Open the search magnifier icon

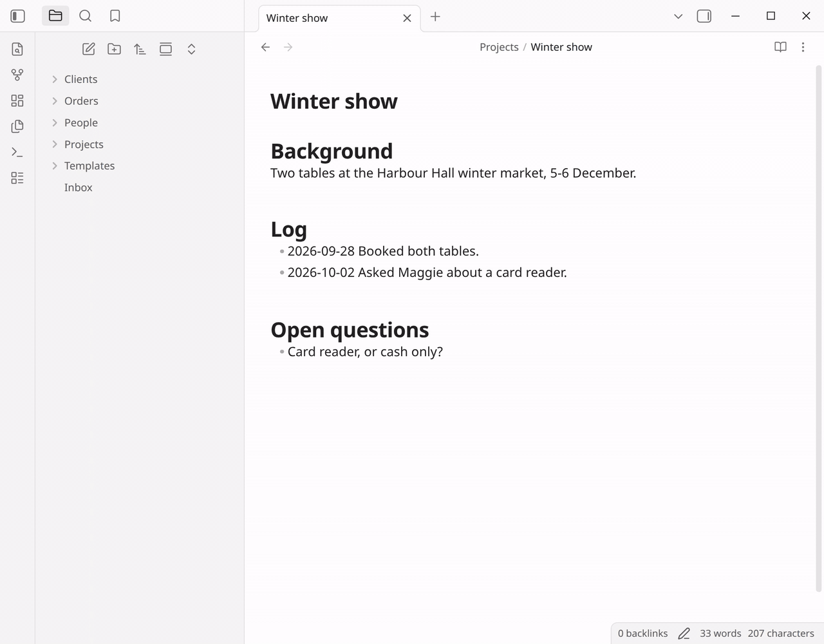85,16
